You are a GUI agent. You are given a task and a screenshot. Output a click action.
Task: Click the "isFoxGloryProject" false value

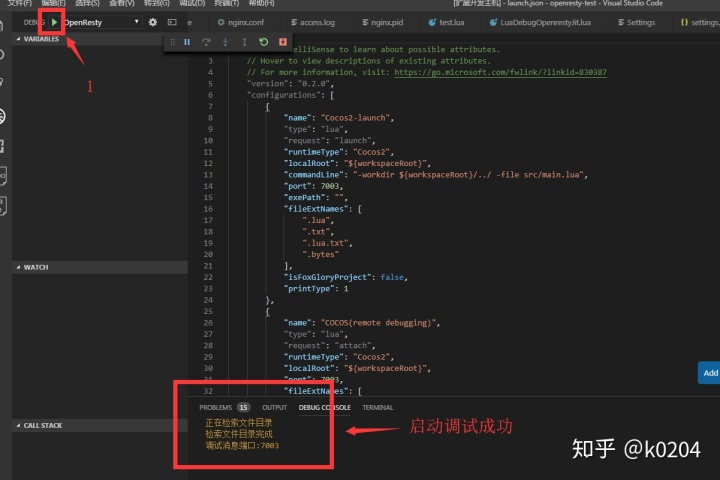point(392,277)
